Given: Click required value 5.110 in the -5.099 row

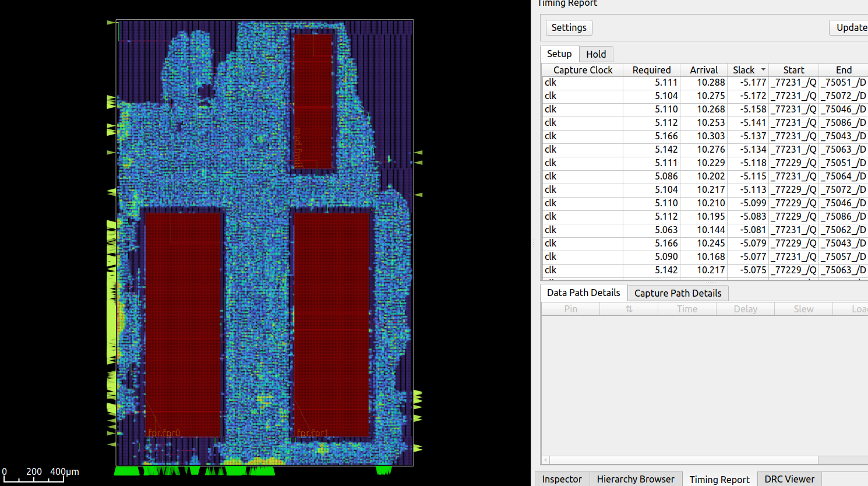Looking at the screenshot, I should pyautogui.click(x=666, y=203).
